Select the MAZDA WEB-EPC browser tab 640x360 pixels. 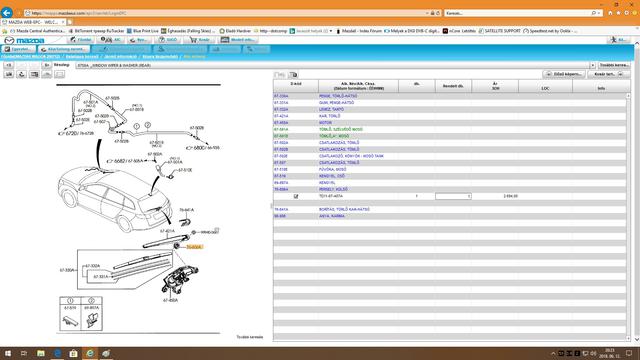tap(33, 22)
